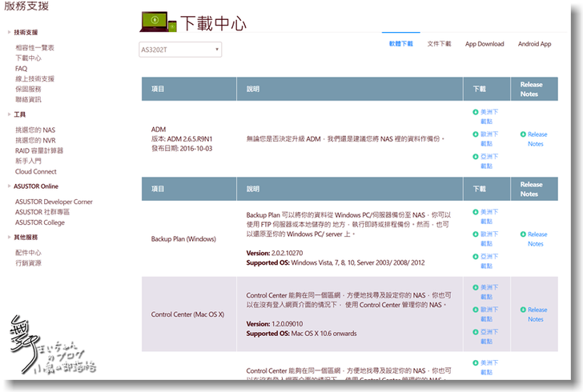Screen dimensions: 583x392
Task: Click ADM Release Notes icon
Action: point(523,134)
